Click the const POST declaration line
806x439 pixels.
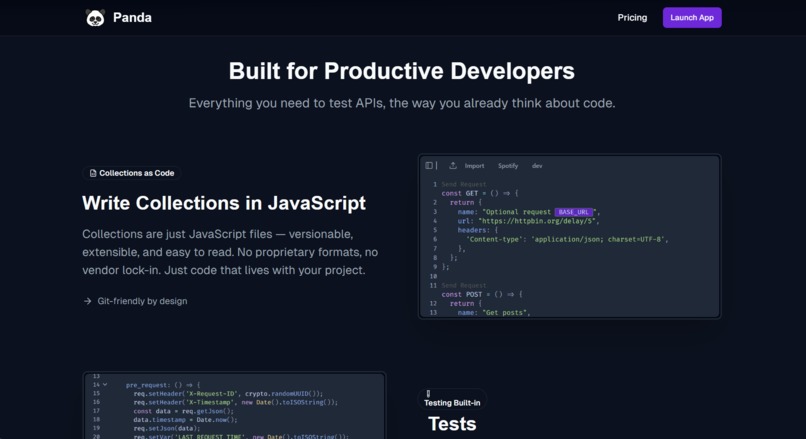pos(482,295)
